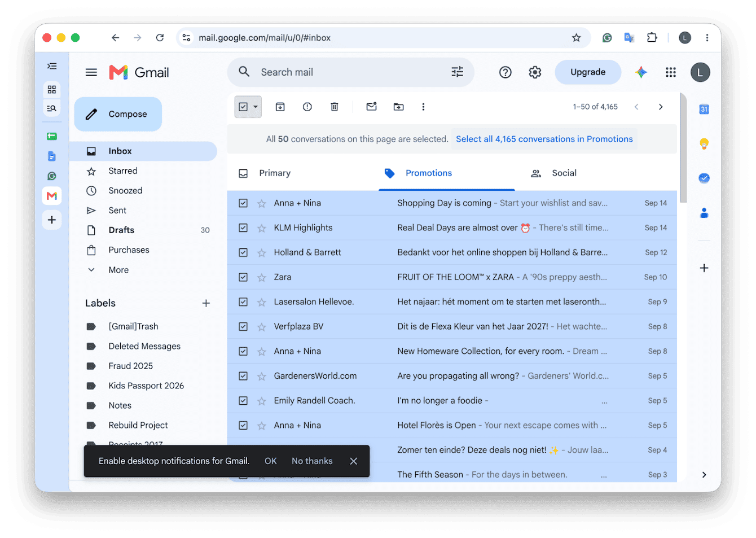756x538 pixels.
Task: Uncheck the KLM Highlights email
Action: (243, 228)
